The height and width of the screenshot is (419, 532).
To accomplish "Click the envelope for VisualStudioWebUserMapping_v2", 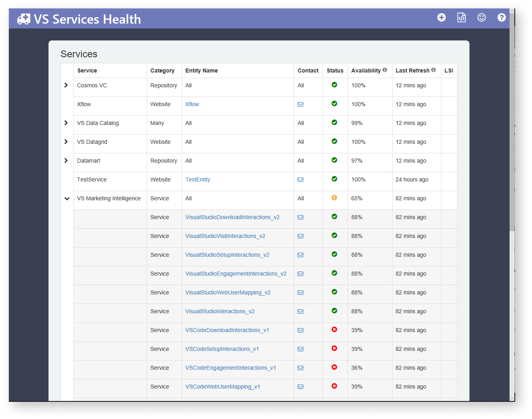I will coord(300,292).
